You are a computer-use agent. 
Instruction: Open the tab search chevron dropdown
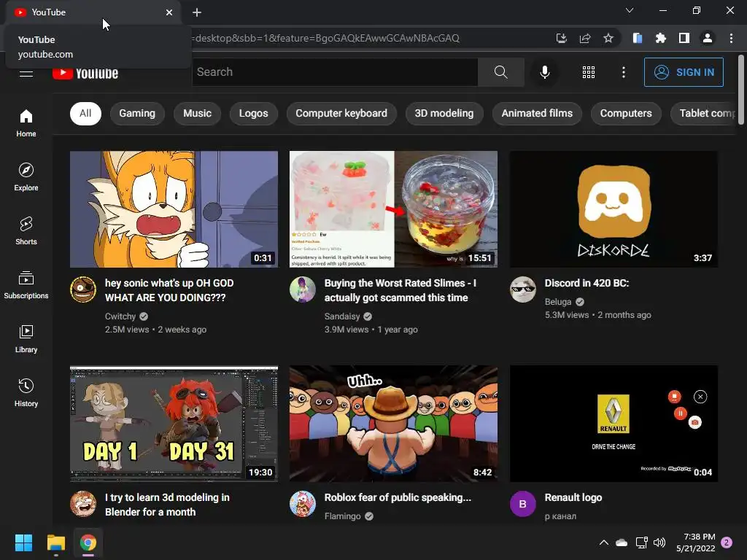[x=630, y=10]
